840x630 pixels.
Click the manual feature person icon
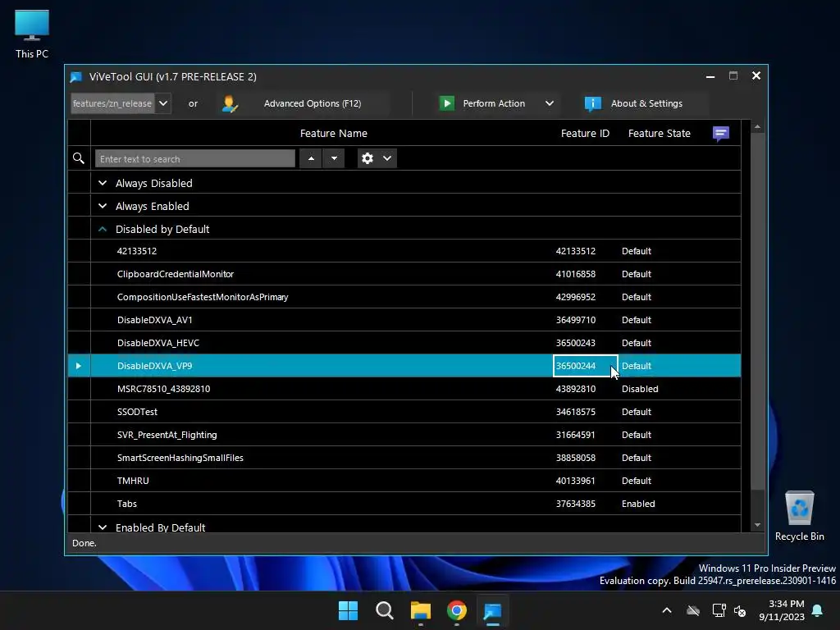pyautogui.click(x=230, y=103)
